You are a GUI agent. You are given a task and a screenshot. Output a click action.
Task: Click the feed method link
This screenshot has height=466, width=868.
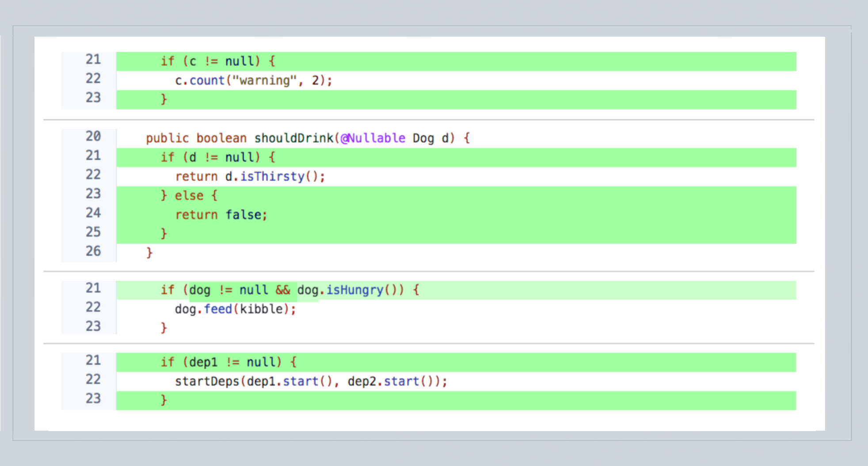[x=218, y=309]
